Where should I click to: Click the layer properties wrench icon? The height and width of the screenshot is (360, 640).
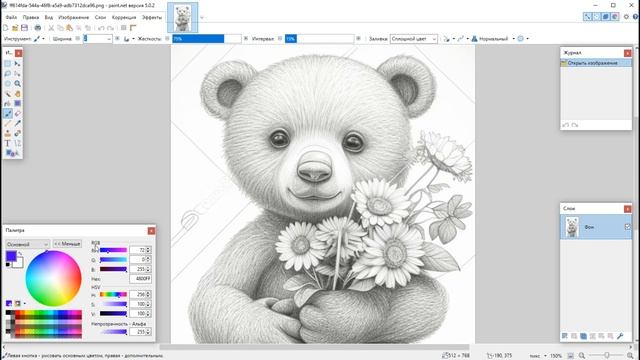coord(620,336)
